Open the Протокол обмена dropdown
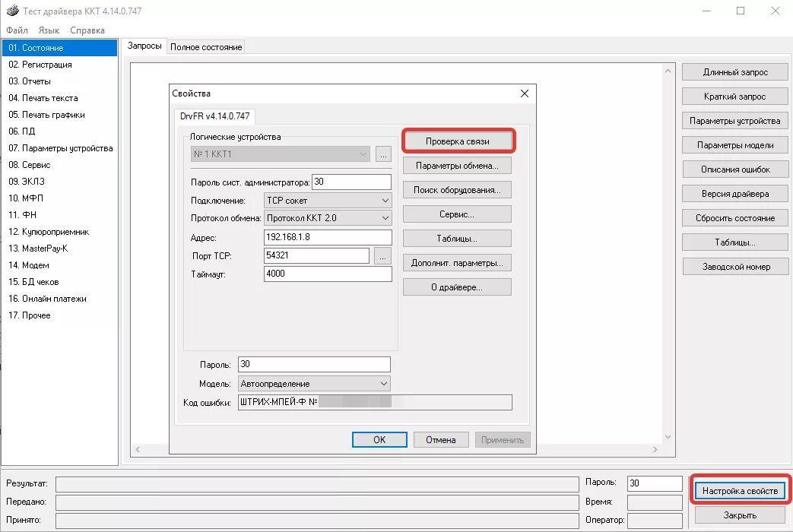Viewport: 793px width, 532px height. click(x=328, y=218)
